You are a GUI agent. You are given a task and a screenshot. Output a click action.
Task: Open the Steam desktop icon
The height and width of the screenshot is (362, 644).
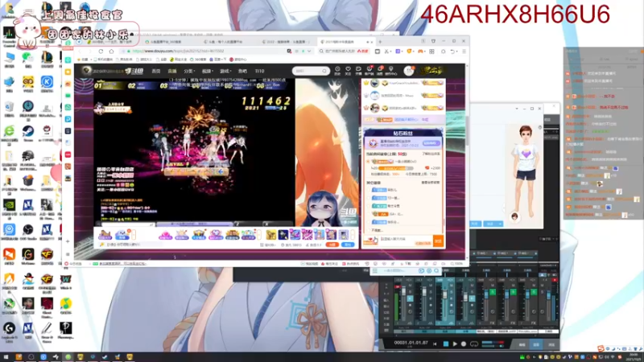[28, 134]
